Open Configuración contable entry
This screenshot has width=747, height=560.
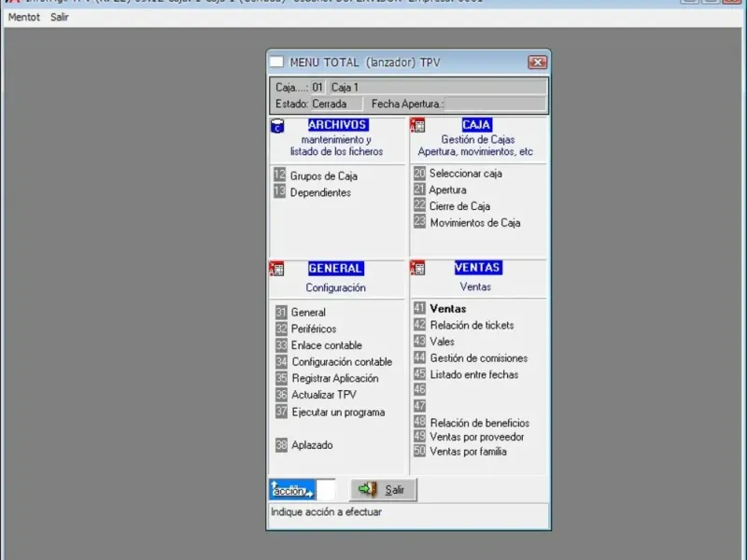coord(342,362)
